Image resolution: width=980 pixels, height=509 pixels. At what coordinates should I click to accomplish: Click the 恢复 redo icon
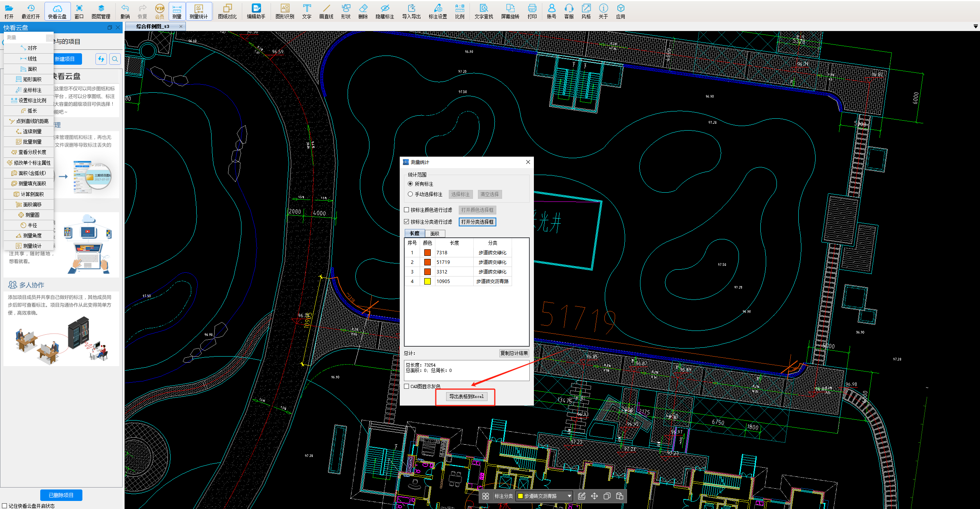click(x=142, y=11)
